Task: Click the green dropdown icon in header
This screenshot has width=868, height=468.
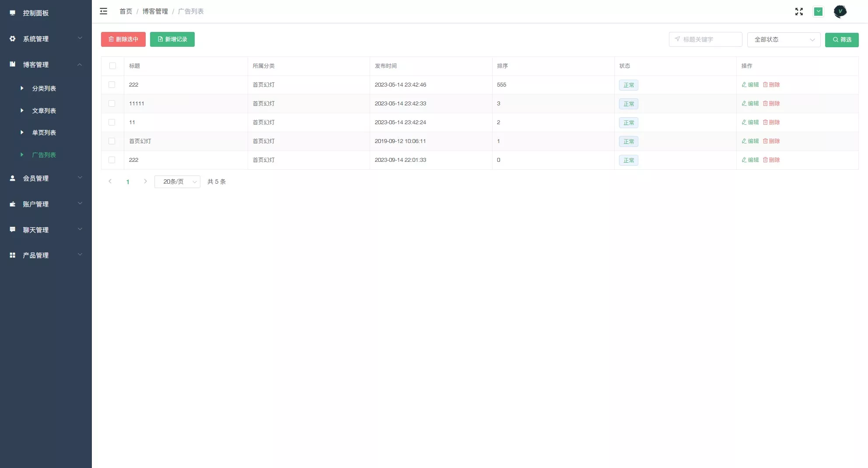Action: (818, 12)
